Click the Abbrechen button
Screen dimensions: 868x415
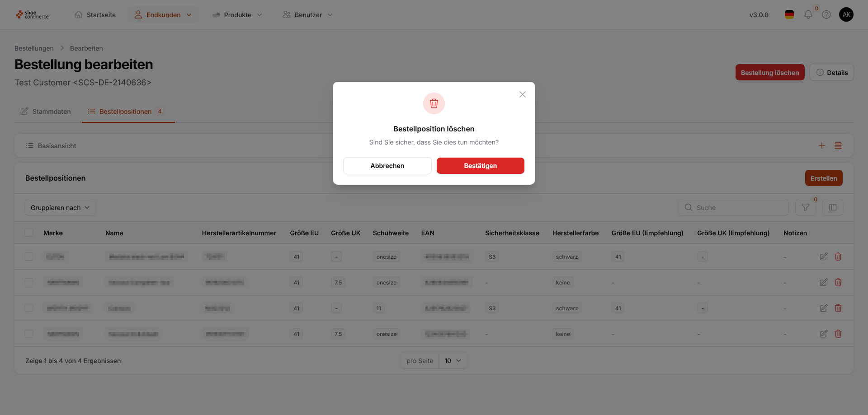click(x=387, y=166)
